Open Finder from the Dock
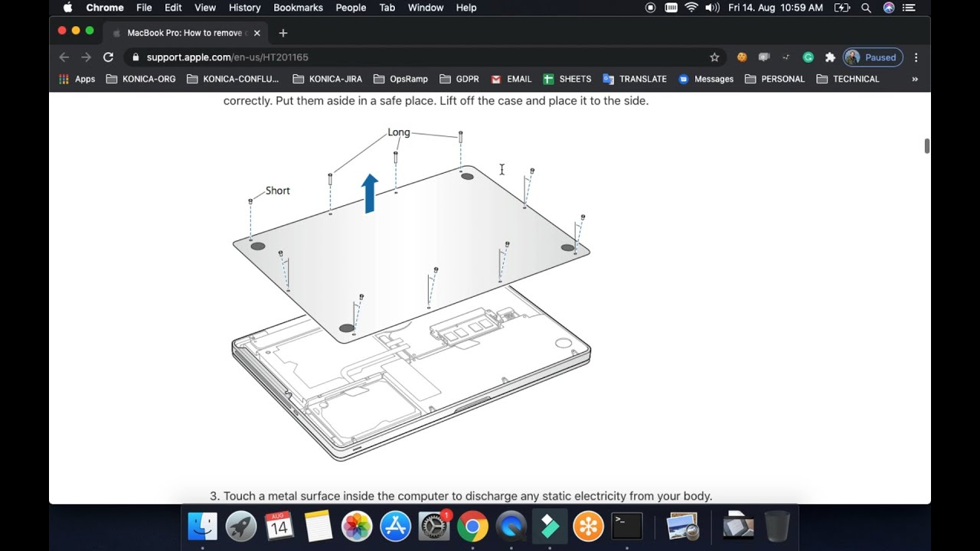Viewport: 980px width, 551px height. (203, 527)
